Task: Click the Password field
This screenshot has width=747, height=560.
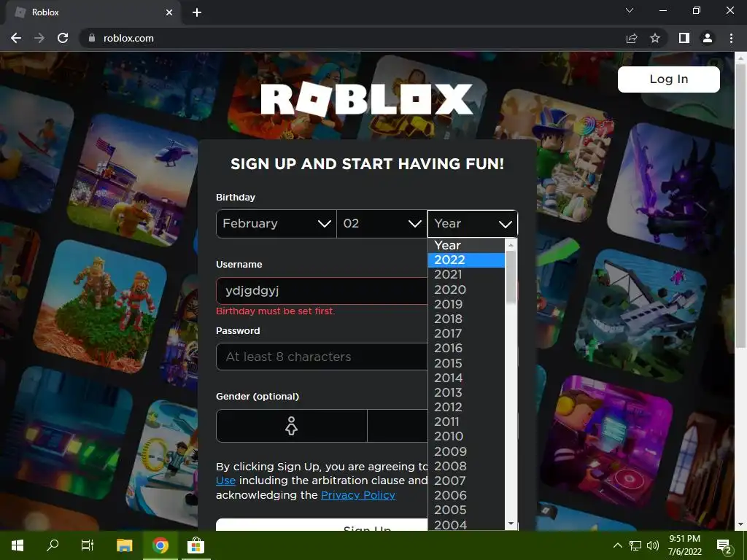Action: point(322,357)
